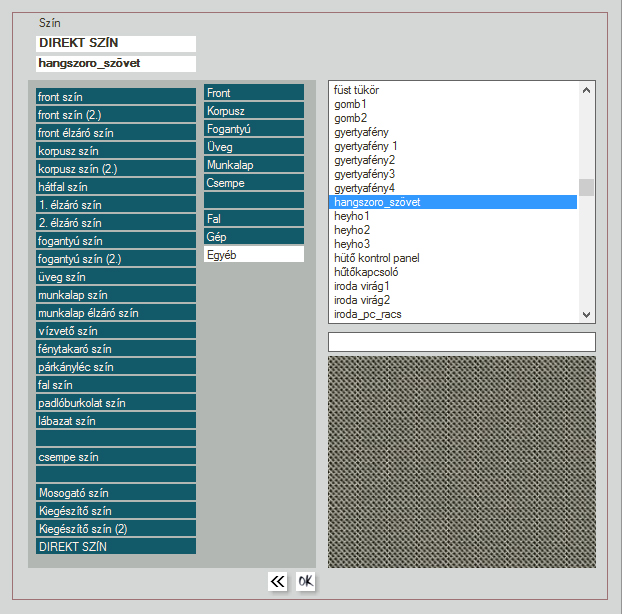Select 'Kiegészítő szín (2)' slot

116,529
